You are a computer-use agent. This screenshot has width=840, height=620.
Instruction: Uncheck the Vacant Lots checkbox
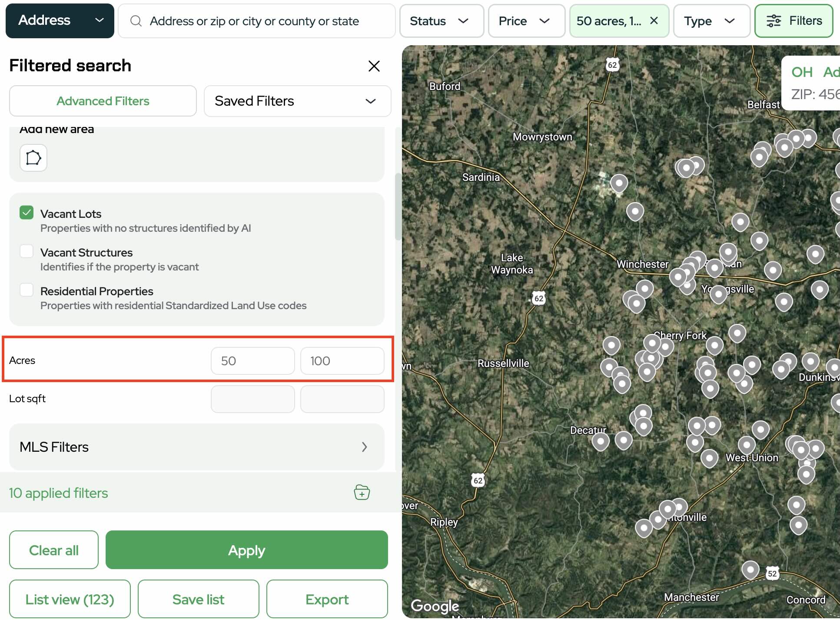point(27,213)
